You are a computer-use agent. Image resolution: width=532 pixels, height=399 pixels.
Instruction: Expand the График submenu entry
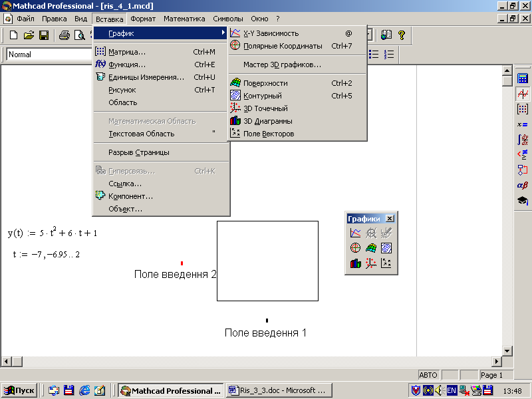[161, 33]
